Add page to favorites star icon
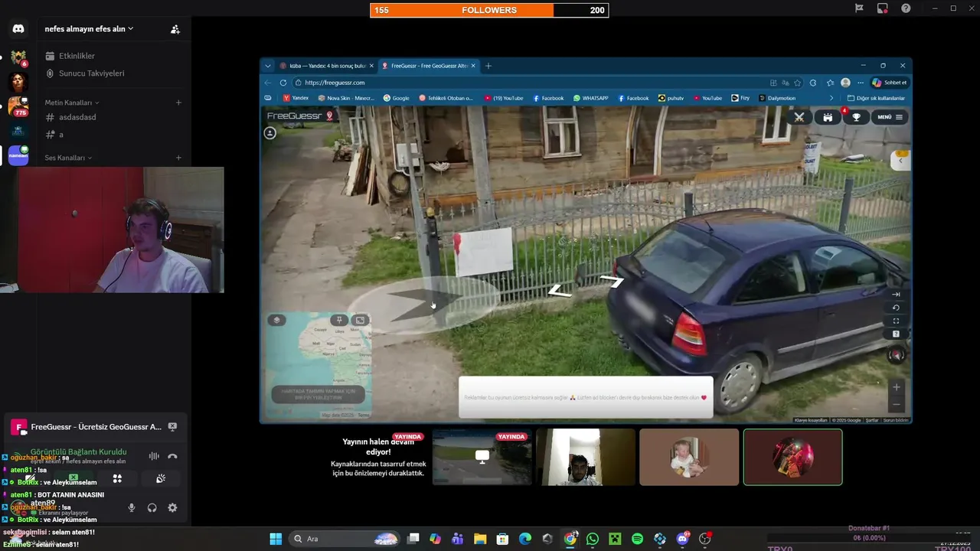Viewport: 980px width, 551px height. tap(797, 83)
